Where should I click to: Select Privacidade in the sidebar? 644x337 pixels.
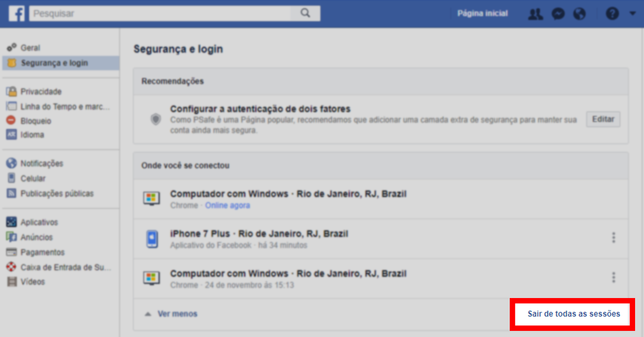41,92
